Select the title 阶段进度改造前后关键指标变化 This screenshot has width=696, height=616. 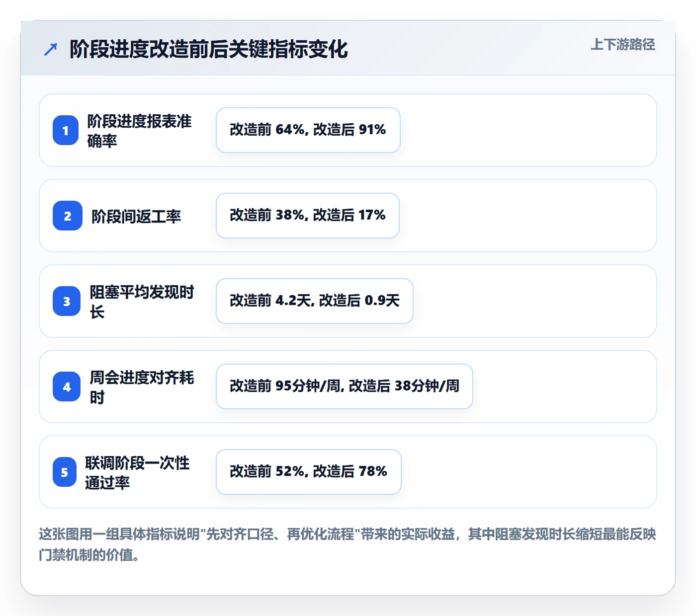208,49
